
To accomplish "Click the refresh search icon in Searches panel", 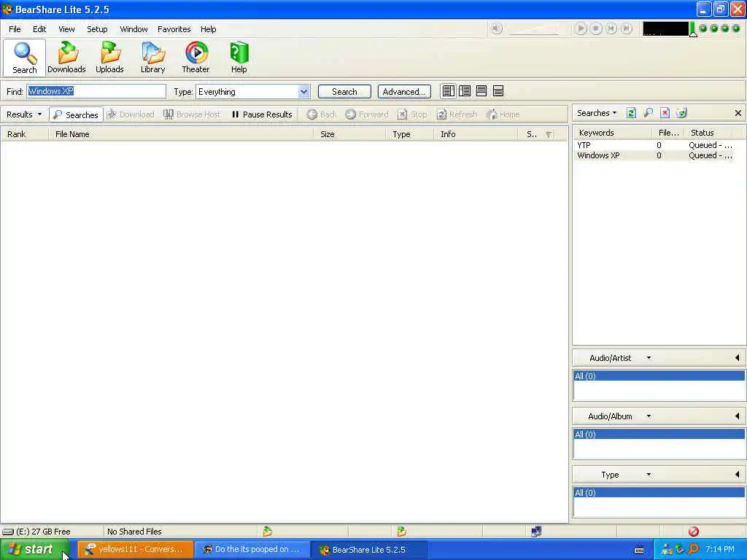I will pos(631,113).
